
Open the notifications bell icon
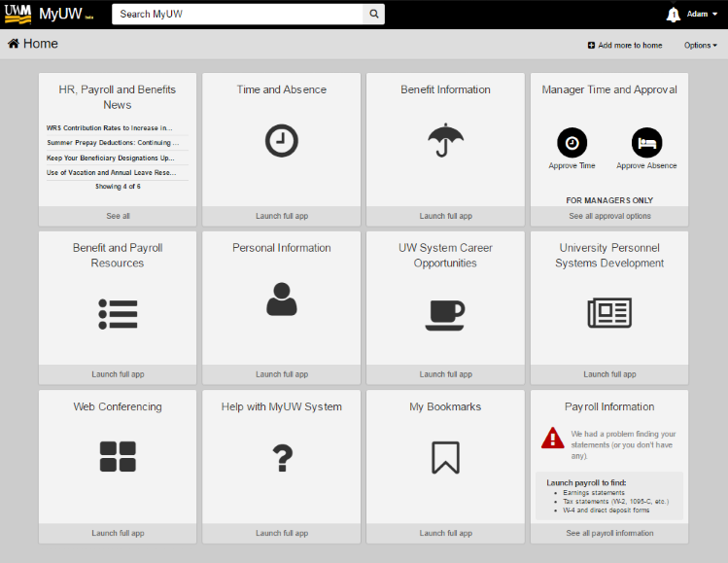[x=674, y=15]
